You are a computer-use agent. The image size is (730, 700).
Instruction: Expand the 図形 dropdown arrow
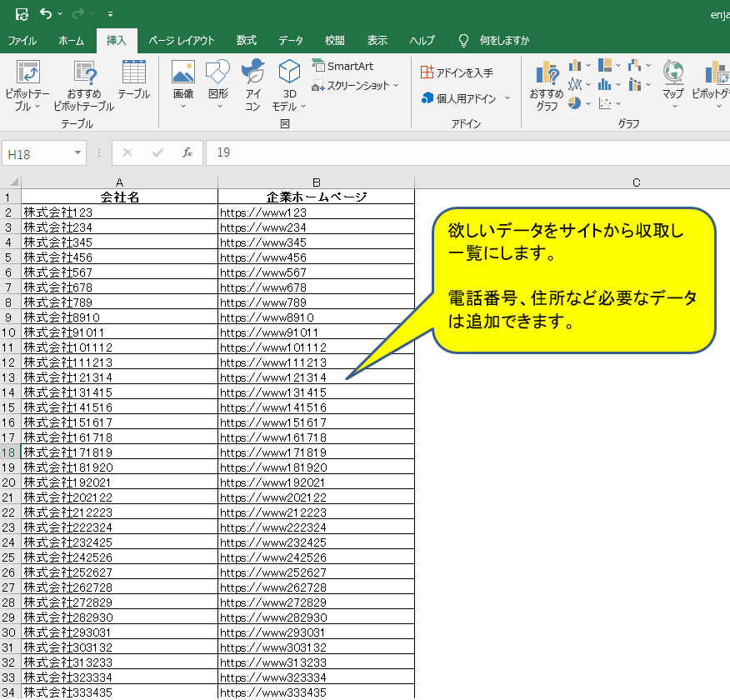220,107
